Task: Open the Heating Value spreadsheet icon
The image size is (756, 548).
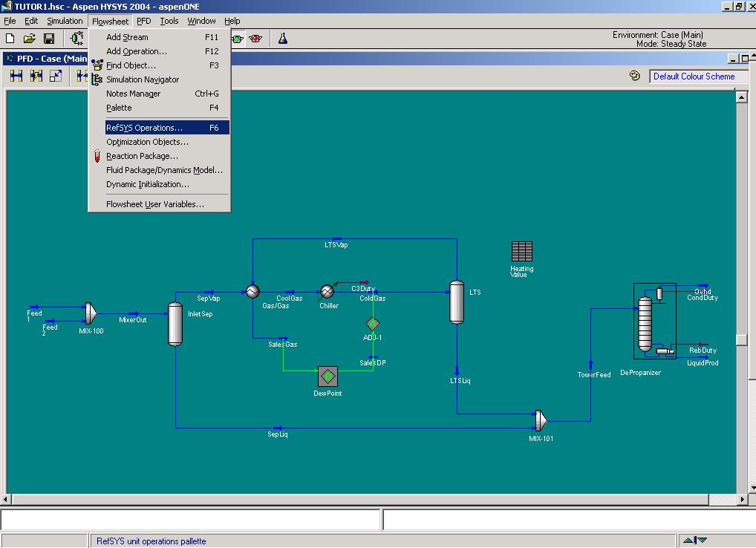Action: click(x=521, y=251)
